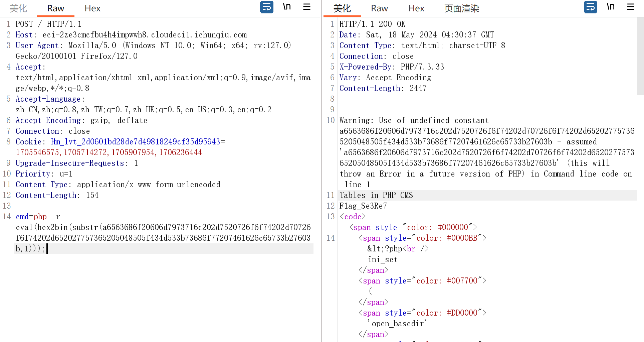The height and width of the screenshot is (342, 644).
Task: Click response 'Content-Type: text/html; charset=UTF-8' header
Action: click(422, 45)
